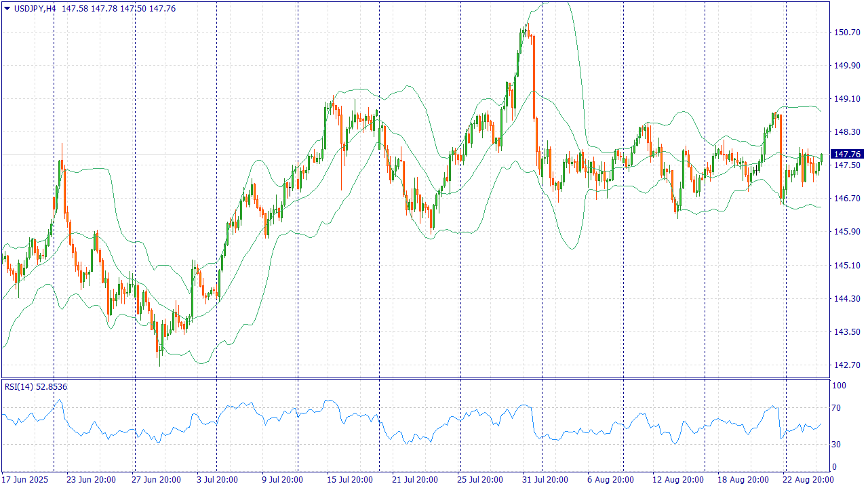Click the dropdown triangle beside USDJPY,H4
Image resolution: width=868 pixels, height=488 pixels.
pyautogui.click(x=7, y=8)
